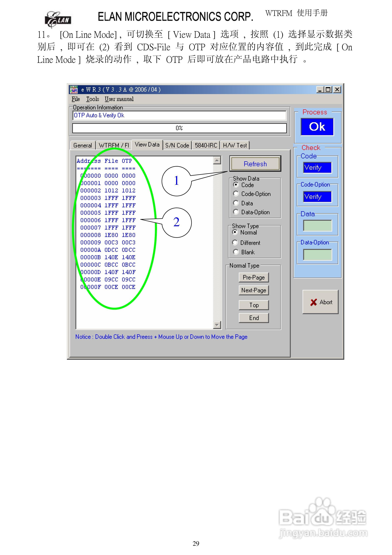This screenshot has height=555, width=392.
Task: Click scrollbar up arrow in data list
Action: pyautogui.click(x=217, y=160)
